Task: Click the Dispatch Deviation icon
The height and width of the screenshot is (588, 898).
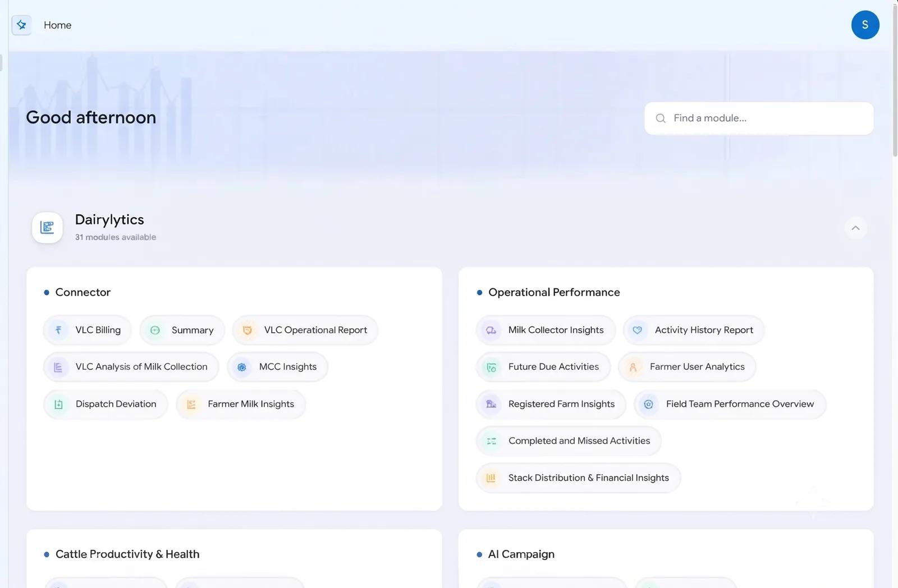Action: pyautogui.click(x=58, y=404)
